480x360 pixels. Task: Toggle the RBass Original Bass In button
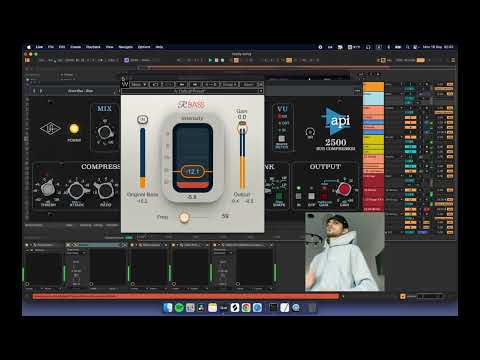coord(143,119)
